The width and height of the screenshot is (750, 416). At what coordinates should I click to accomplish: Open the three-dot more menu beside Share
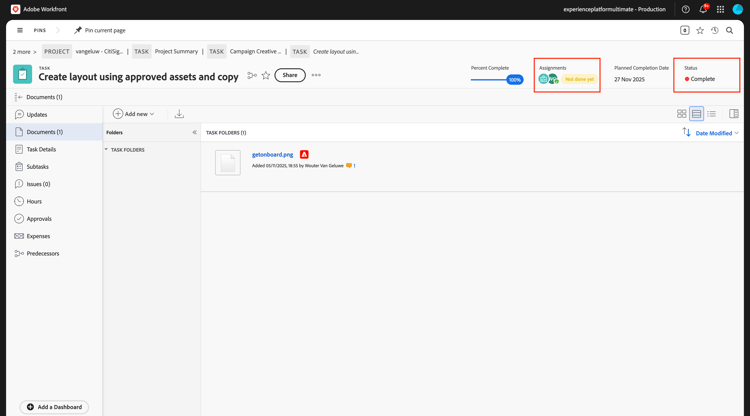316,75
